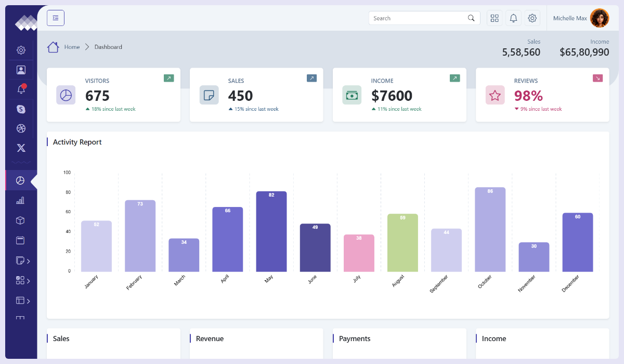The width and height of the screenshot is (624, 364).
Task: Click the 3D cube sidebar icon
Action: 21,220
